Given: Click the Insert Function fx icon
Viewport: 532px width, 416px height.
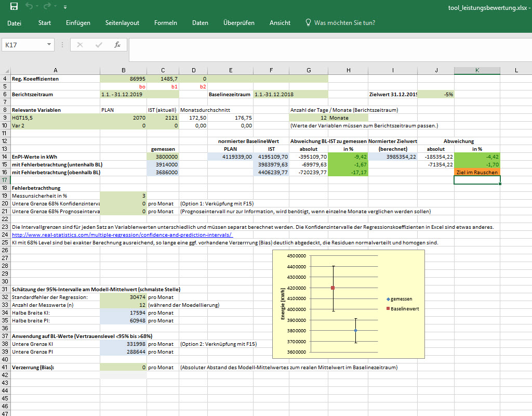Looking at the screenshot, I should coord(117,45).
